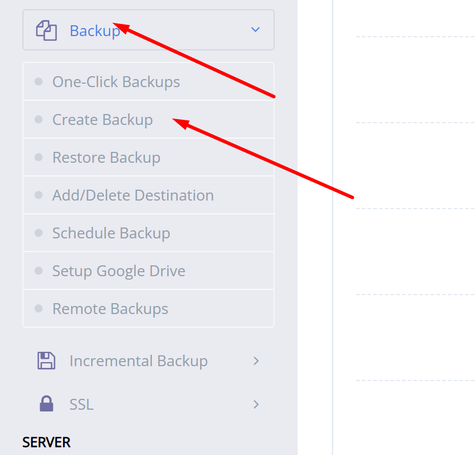476x455 pixels.
Task: Collapse the Backup section using its chevron
Action: click(255, 29)
